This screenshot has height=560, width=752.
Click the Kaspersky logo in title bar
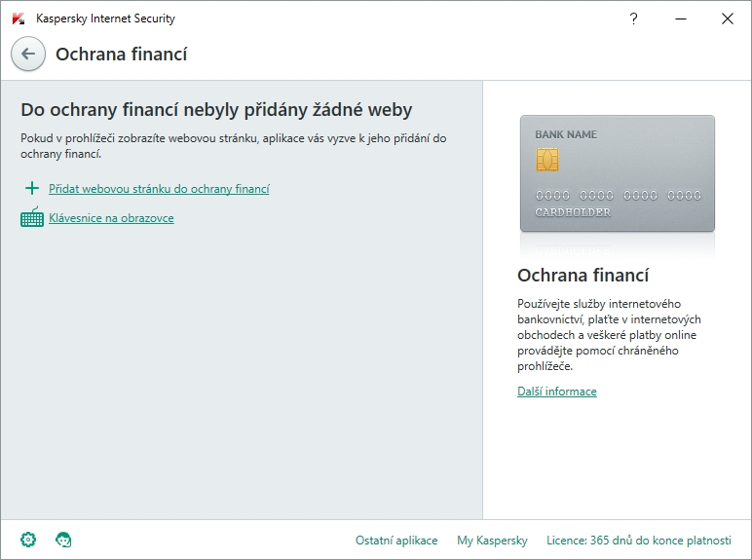click(x=19, y=19)
